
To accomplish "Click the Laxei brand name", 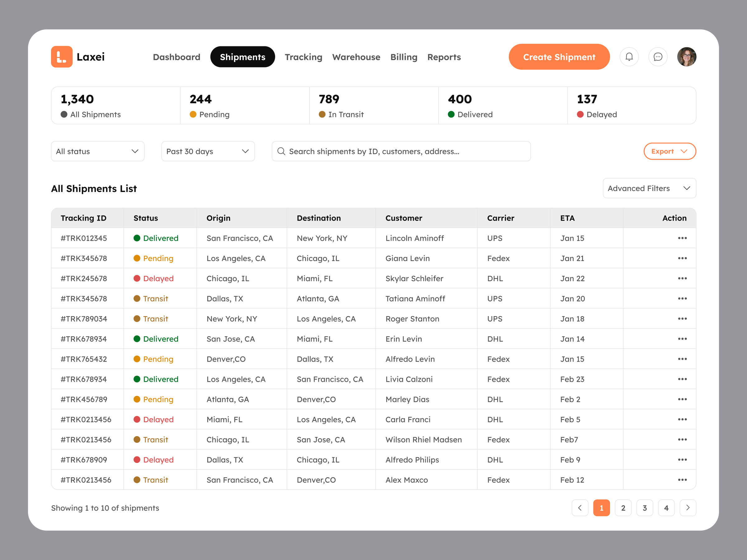I will click(x=91, y=57).
